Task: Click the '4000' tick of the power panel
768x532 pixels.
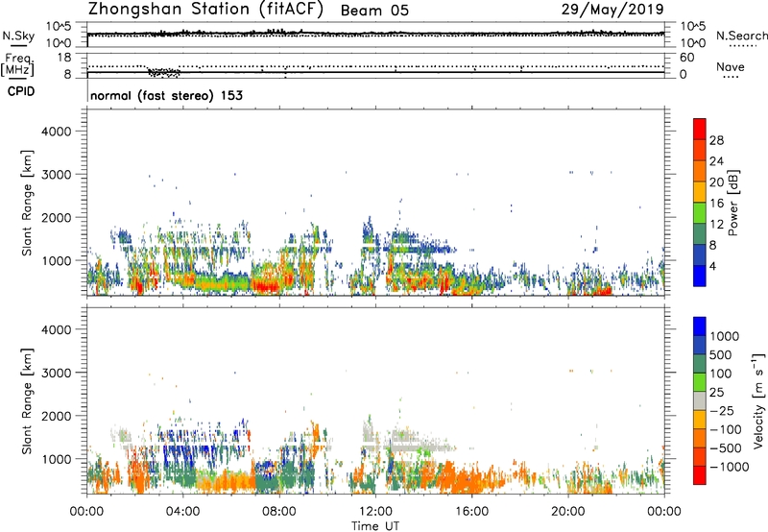Action: 56,132
